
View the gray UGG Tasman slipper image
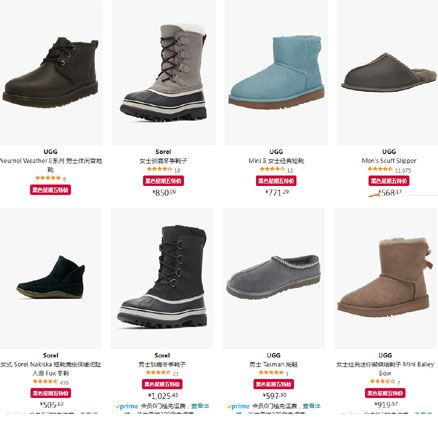tap(274, 279)
